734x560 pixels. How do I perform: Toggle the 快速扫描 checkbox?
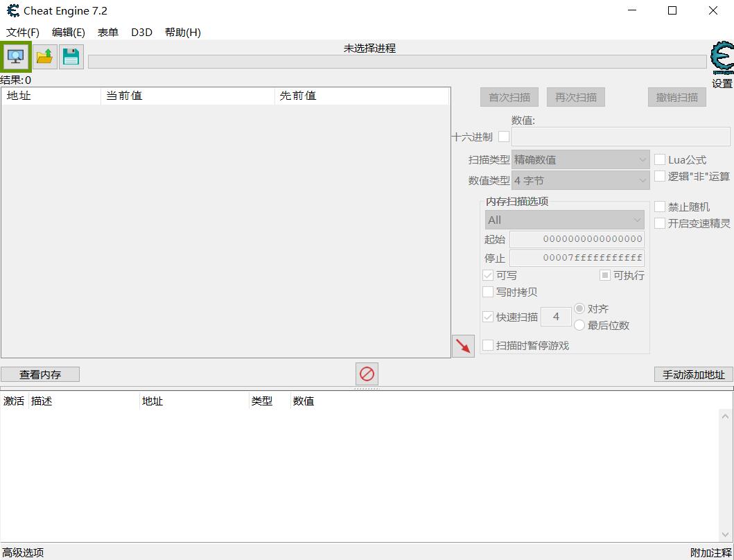tap(488, 317)
